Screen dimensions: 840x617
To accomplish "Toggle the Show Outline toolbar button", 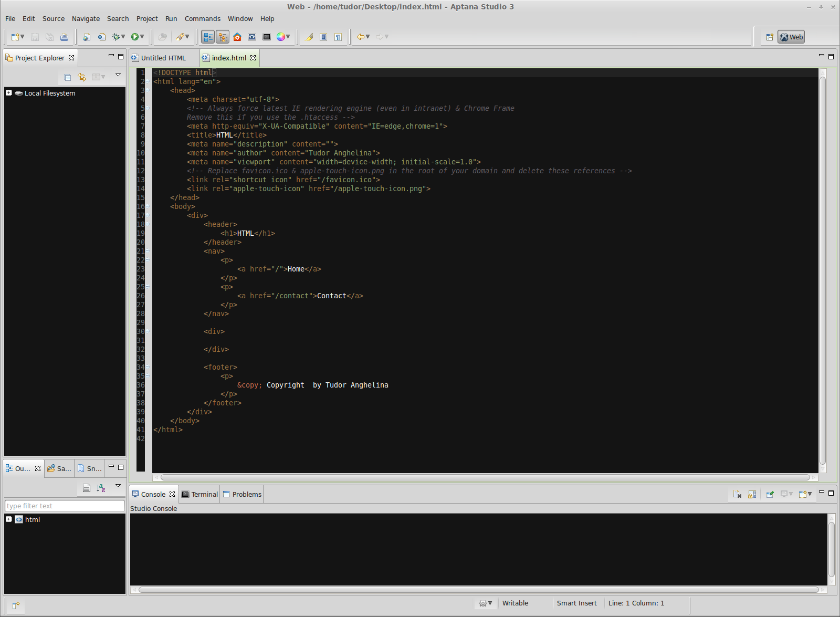I will (208, 37).
